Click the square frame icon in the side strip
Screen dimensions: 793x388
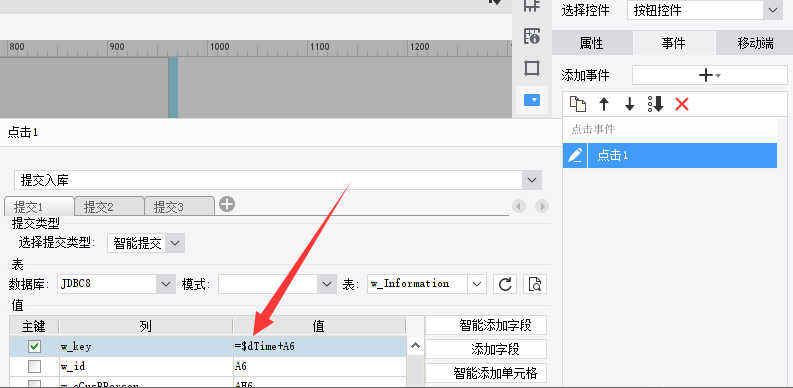(532, 68)
